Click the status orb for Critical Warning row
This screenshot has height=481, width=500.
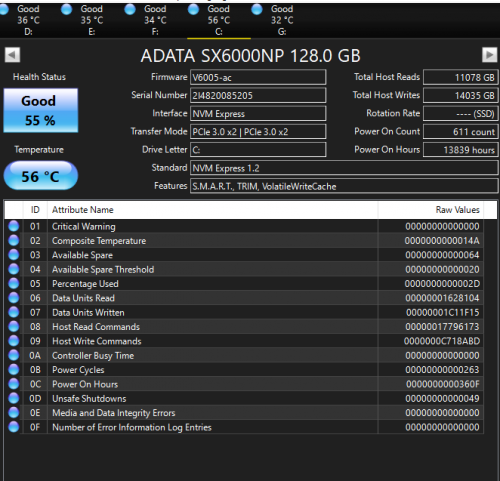[14, 226]
